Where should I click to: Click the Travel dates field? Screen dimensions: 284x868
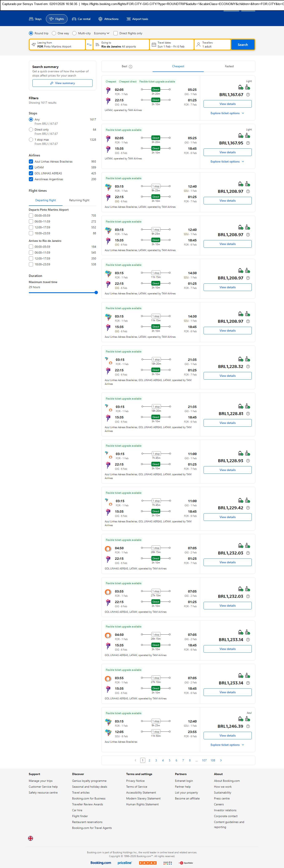[x=172, y=45]
